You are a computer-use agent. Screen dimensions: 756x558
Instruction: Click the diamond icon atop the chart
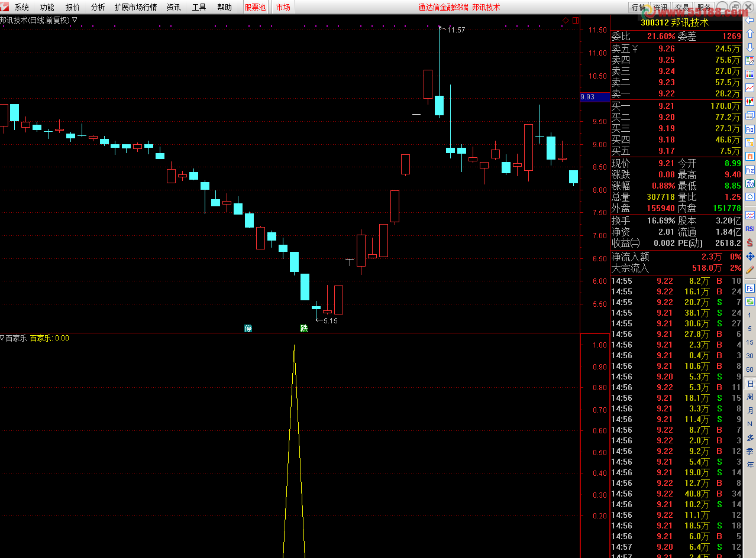click(566, 20)
